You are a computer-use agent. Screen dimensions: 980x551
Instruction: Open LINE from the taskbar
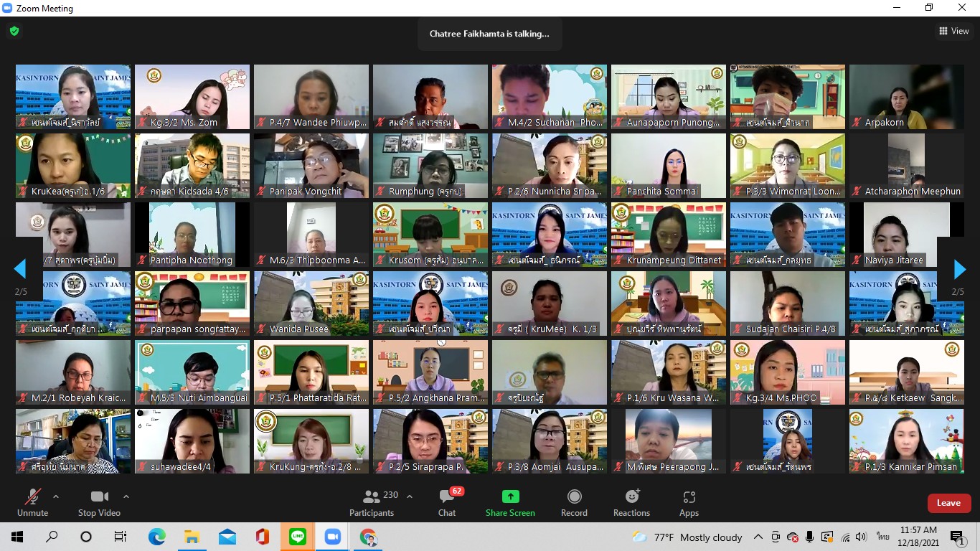click(x=298, y=537)
